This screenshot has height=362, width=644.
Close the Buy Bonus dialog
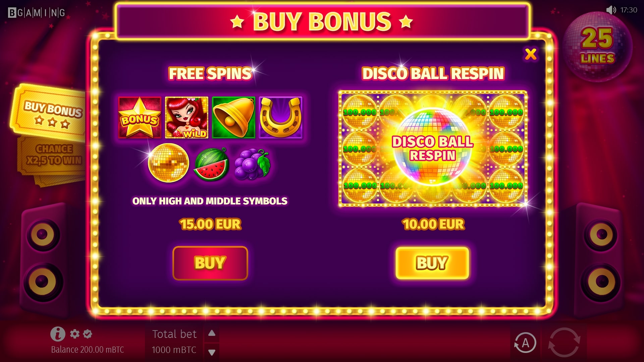(531, 54)
